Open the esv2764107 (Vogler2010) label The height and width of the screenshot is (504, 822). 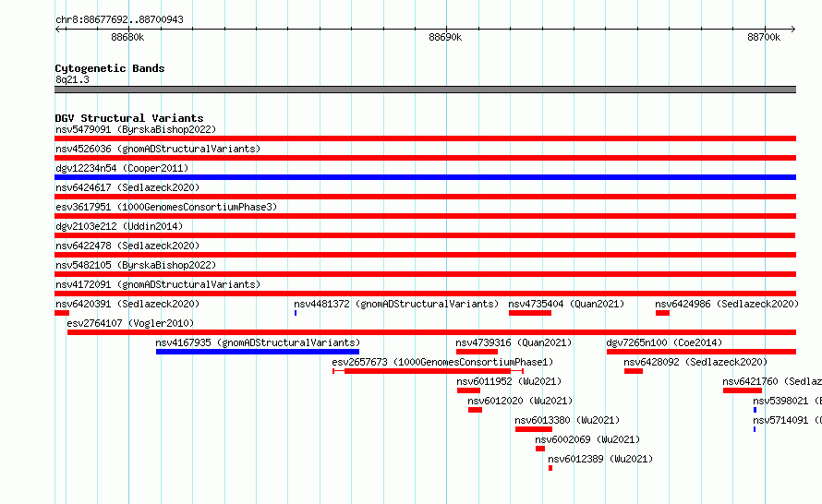130,323
